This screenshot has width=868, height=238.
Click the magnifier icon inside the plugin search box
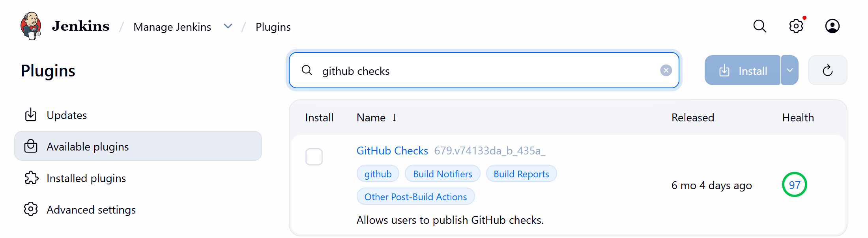307,71
